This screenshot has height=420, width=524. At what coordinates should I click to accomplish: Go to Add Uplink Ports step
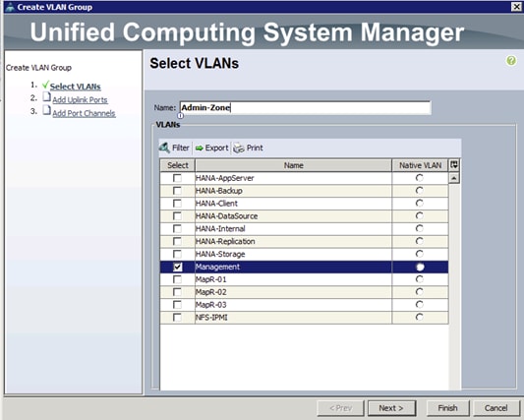80,100
